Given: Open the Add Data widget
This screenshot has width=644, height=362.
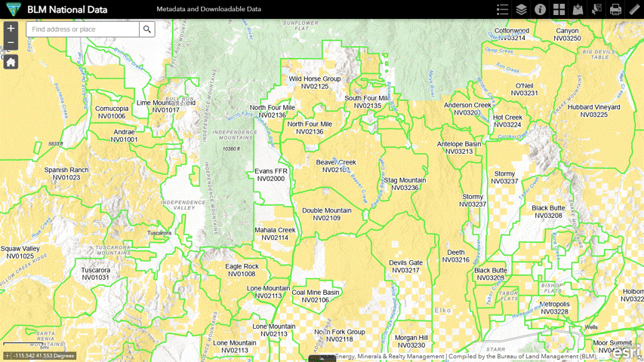Looking at the screenshot, I should (578, 10).
